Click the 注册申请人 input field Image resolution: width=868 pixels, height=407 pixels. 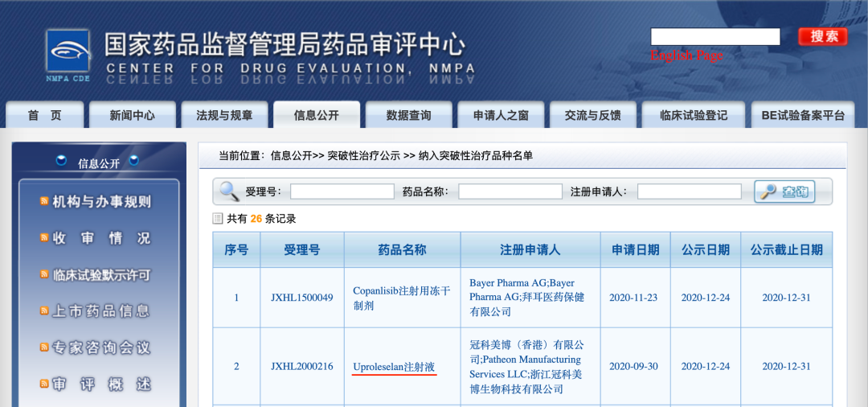pos(690,191)
